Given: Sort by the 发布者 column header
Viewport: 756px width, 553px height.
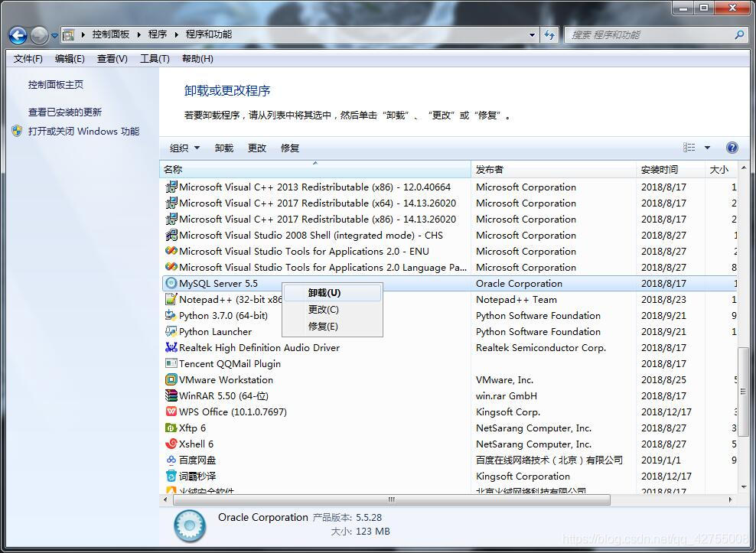Looking at the screenshot, I should click(x=553, y=170).
